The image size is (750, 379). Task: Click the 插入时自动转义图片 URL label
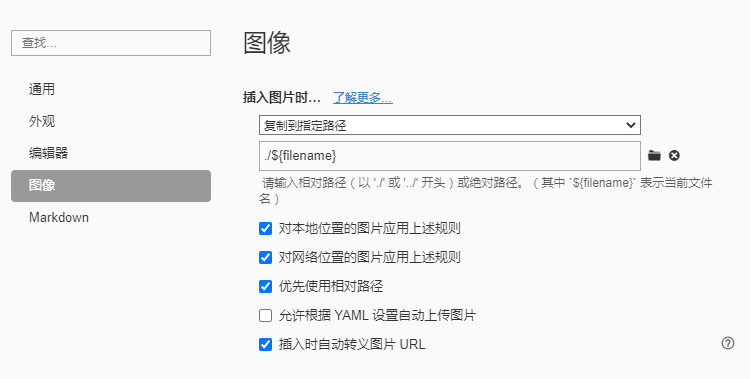352,344
